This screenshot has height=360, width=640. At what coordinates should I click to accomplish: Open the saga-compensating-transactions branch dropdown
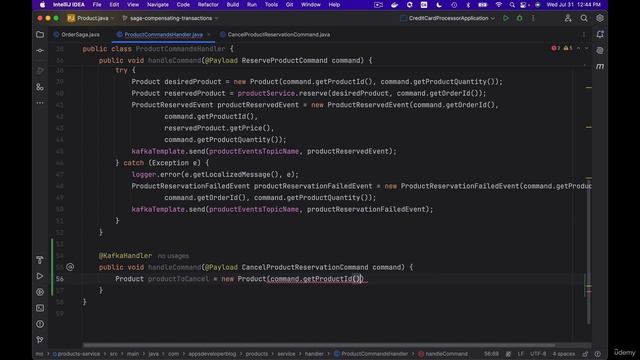pos(170,18)
